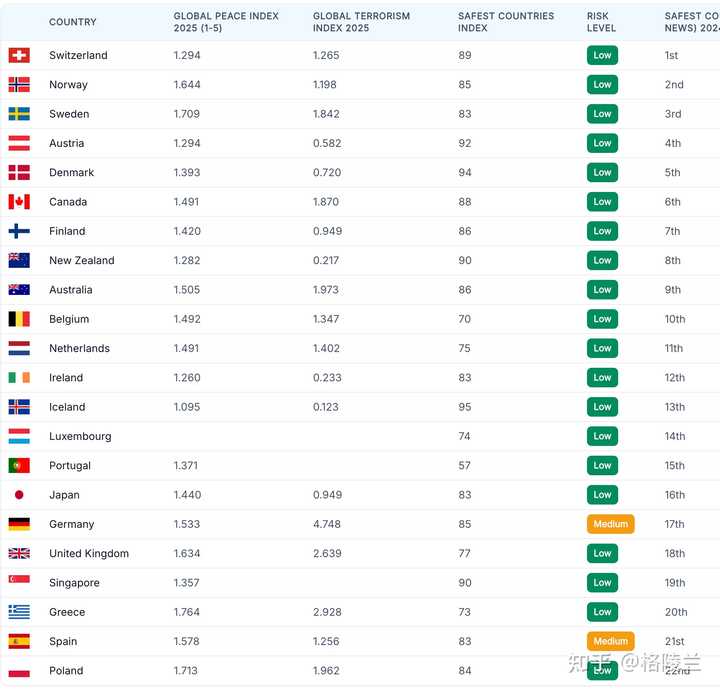Select the New Zealand country name

click(82, 261)
